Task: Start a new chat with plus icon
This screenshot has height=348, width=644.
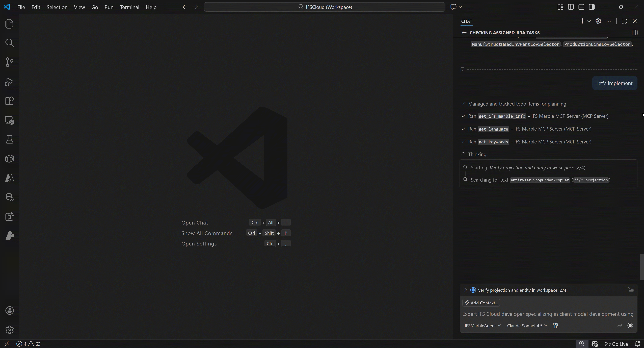Action: coord(582,21)
